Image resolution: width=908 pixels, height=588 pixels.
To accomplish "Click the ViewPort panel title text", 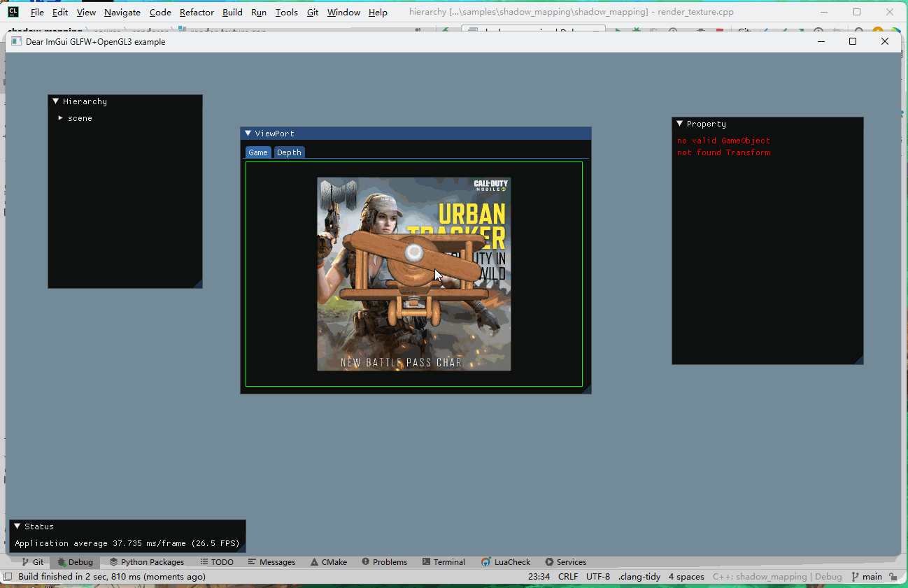I will pos(274,134).
